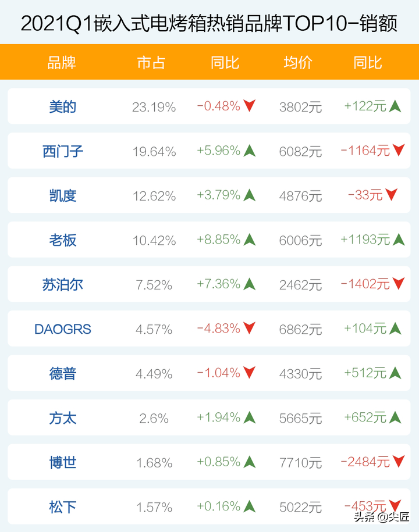Click the chart title text at top

pyautogui.click(x=209, y=23)
